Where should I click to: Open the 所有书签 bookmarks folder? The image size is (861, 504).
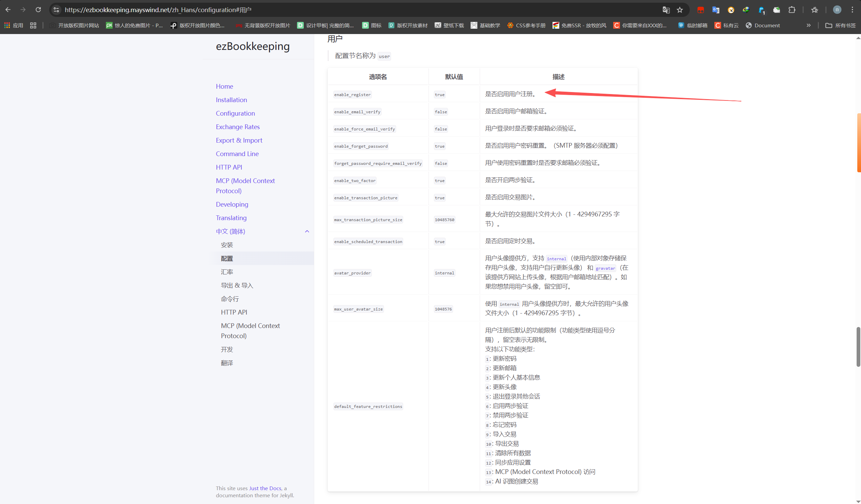[840, 25]
